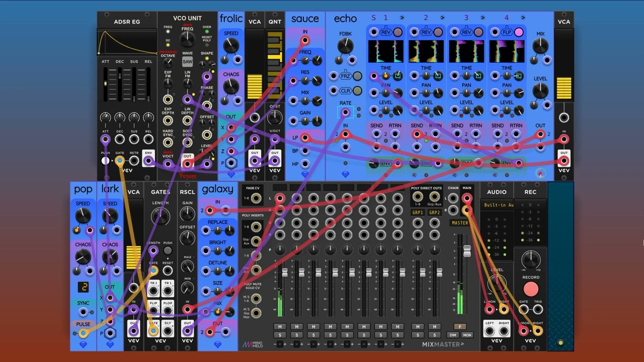The image size is (644, 362).
Task: Toggle the DIM button on master
Action: pos(453,335)
